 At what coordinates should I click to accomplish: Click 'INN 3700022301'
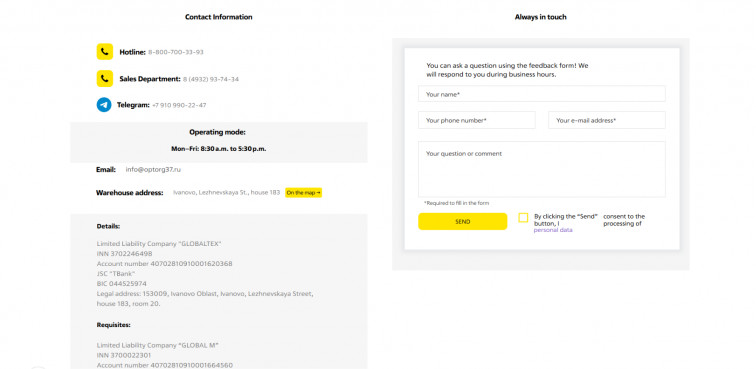coord(124,355)
